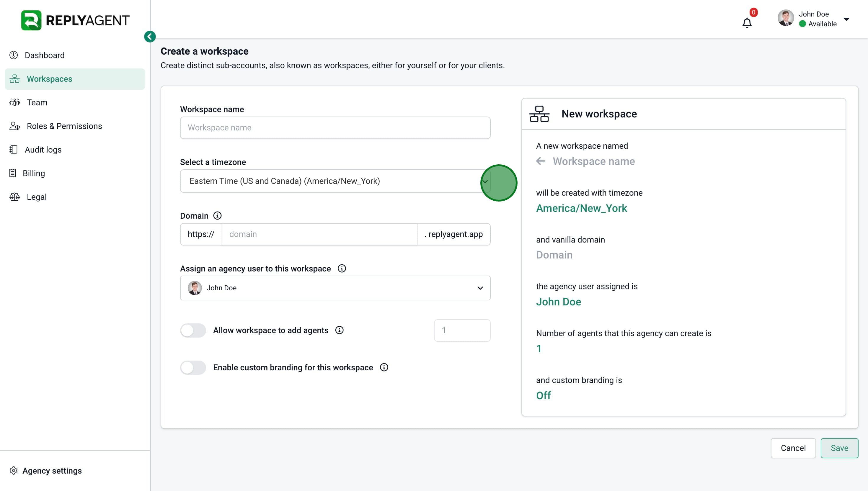Expand the agency user John Doe dropdown

(480, 288)
